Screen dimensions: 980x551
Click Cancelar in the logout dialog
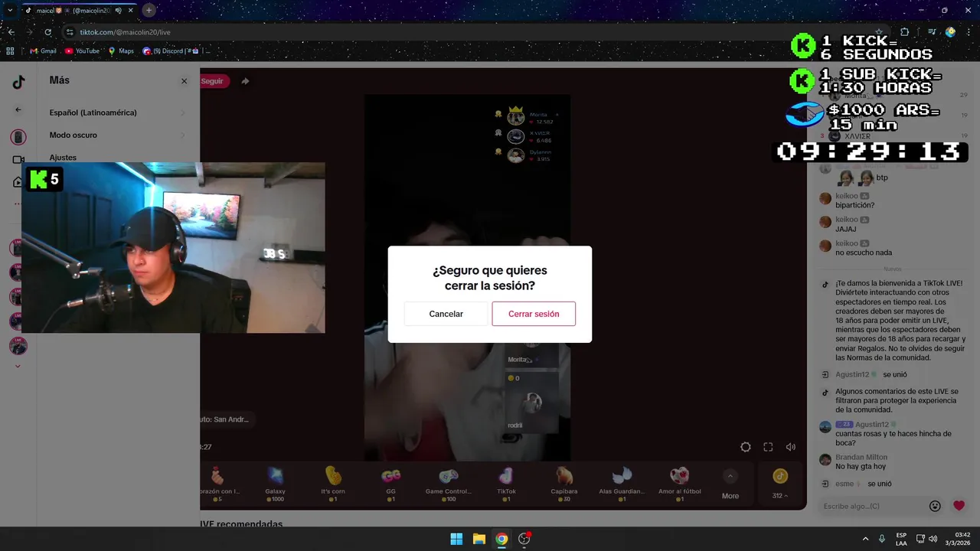(446, 314)
